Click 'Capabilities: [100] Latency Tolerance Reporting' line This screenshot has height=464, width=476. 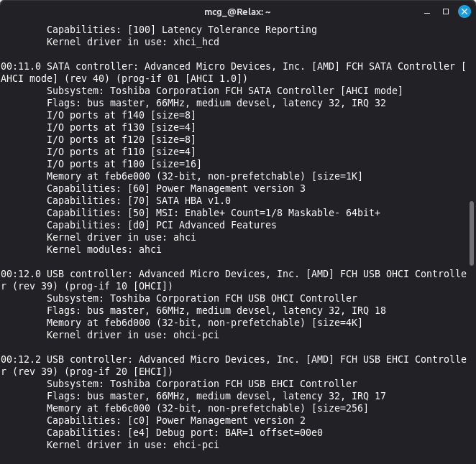point(182,29)
